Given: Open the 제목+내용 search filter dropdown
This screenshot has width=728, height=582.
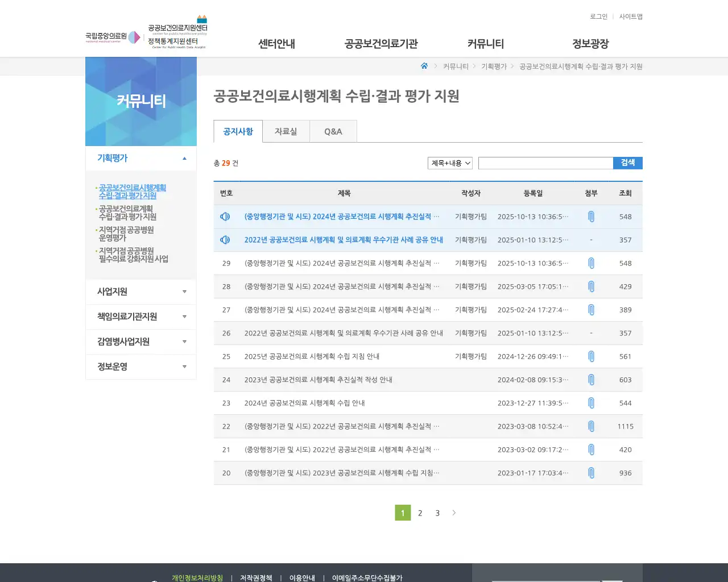Looking at the screenshot, I should pos(449,163).
